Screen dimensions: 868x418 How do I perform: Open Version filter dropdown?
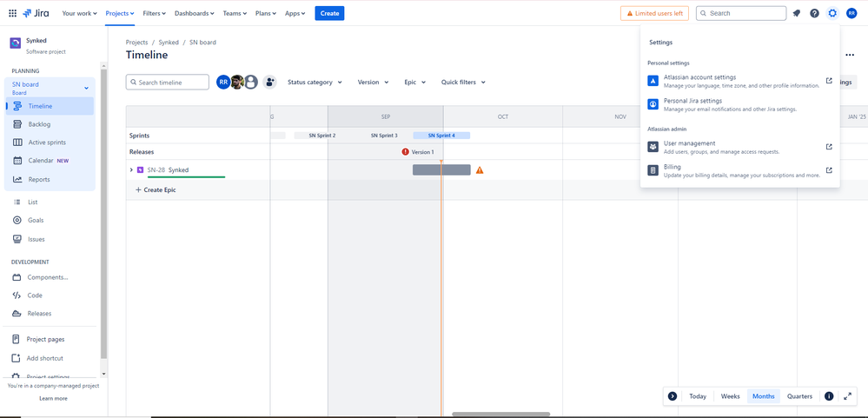pos(373,82)
